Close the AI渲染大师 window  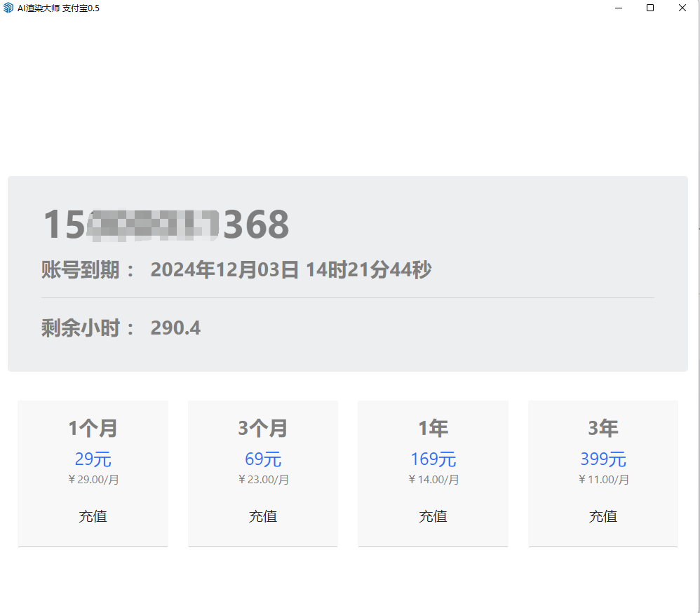[x=682, y=8]
